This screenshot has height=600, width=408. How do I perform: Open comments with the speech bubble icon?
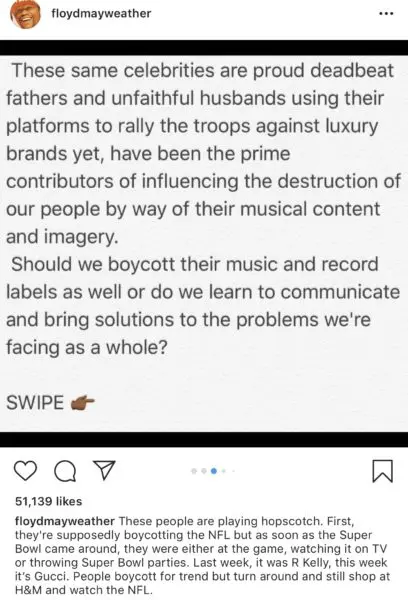65,471
